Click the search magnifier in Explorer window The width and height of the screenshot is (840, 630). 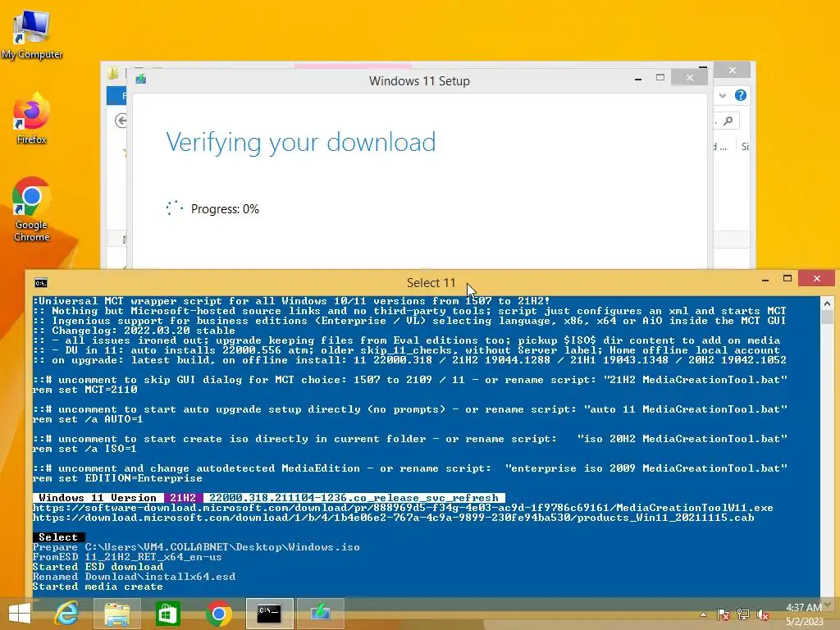pyautogui.click(x=728, y=121)
